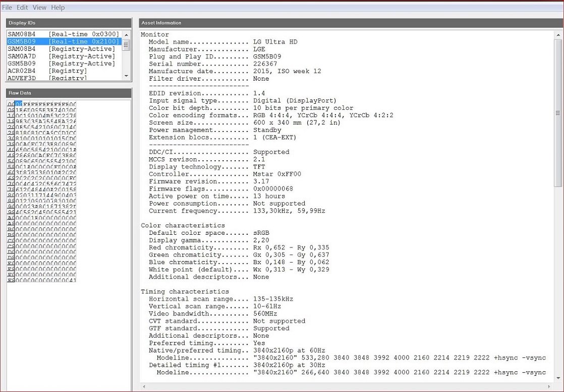This screenshot has width=564, height=392.
Task: Click the Color characteristics section heading
Action: click(183, 225)
